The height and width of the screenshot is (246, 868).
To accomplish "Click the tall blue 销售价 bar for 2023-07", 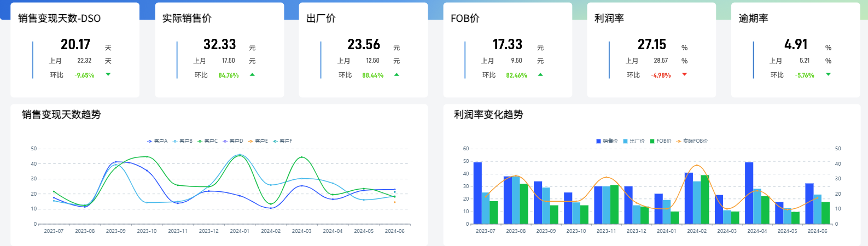I will (x=477, y=193).
